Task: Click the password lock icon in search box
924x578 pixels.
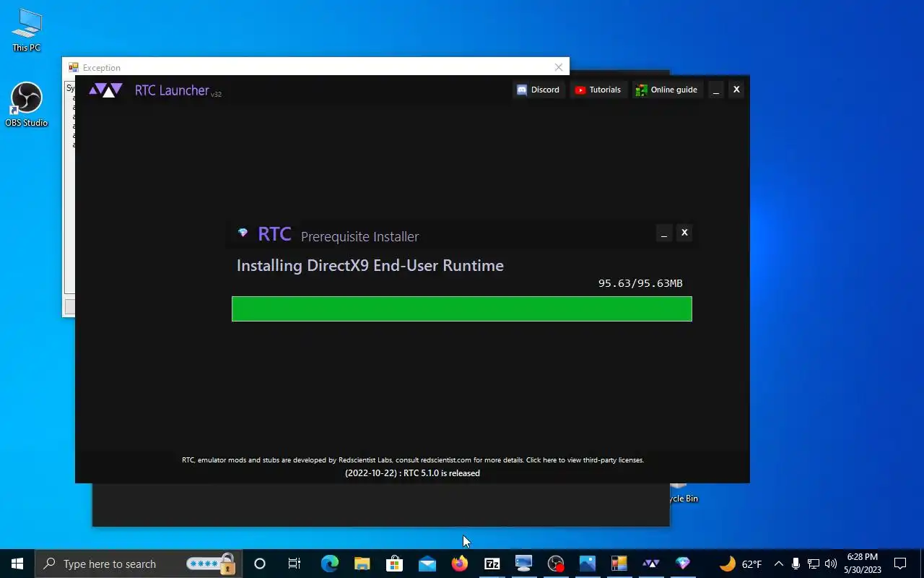Action: [x=227, y=563]
